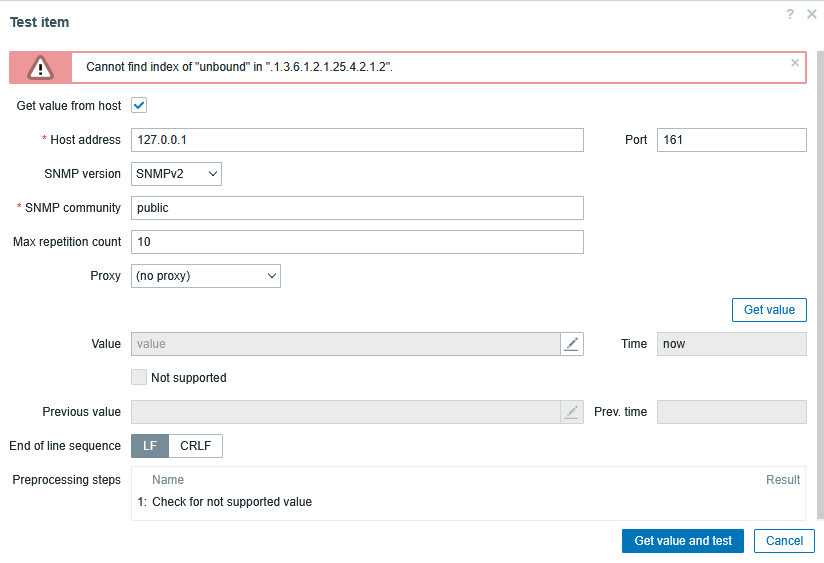Cancel the test item dialog
This screenshot has height=563, width=824.
pos(784,541)
